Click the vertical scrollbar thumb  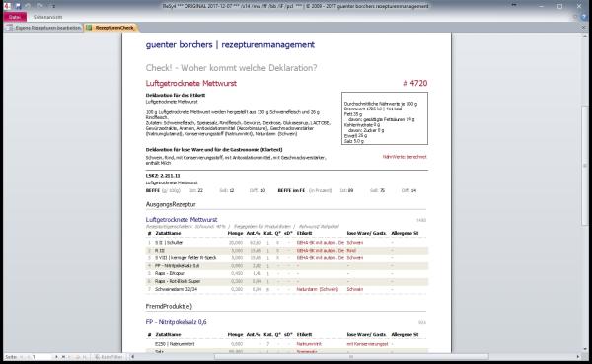[x=585, y=166]
